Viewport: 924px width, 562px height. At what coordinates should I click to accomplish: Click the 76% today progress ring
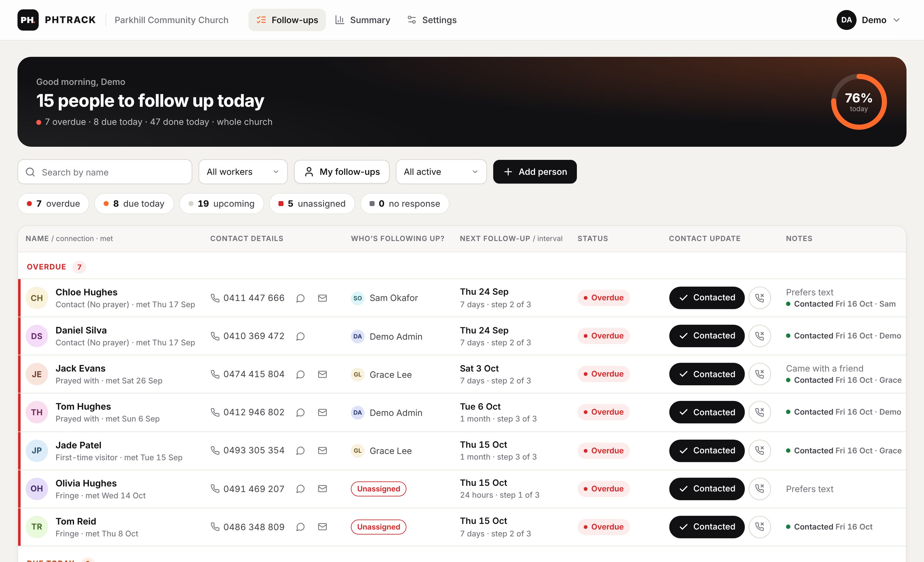[x=859, y=102]
